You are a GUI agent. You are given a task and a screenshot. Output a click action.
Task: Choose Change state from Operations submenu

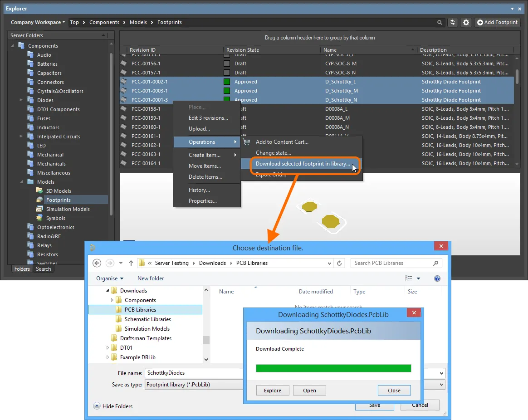(274, 153)
